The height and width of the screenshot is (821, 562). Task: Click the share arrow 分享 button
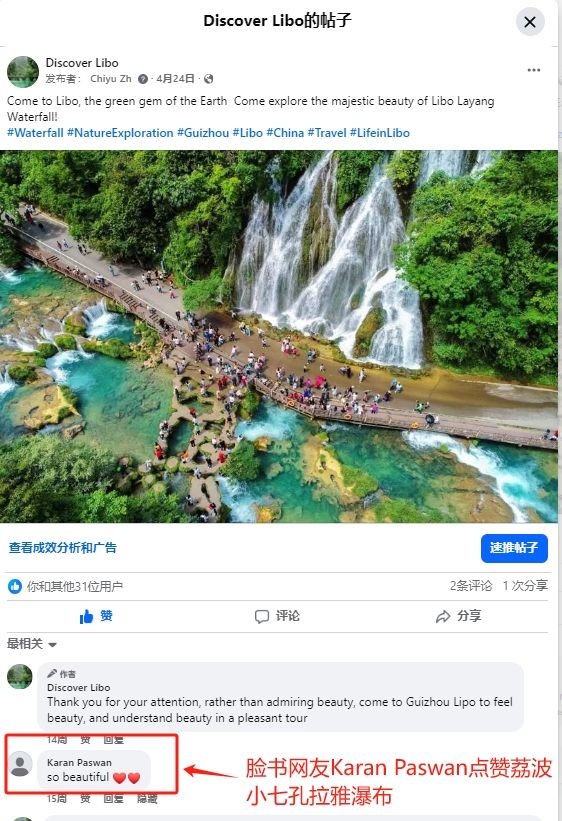(x=458, y=616)
